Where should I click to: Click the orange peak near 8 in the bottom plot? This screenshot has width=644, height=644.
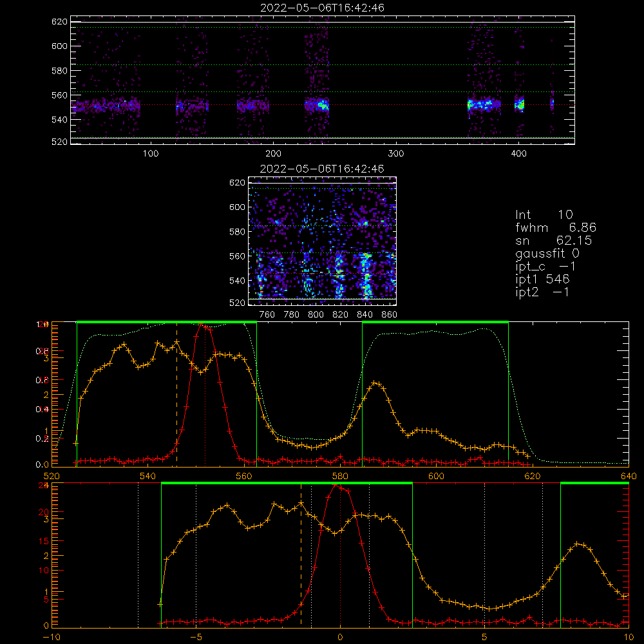pyautogui.click(x=578, y=544)
